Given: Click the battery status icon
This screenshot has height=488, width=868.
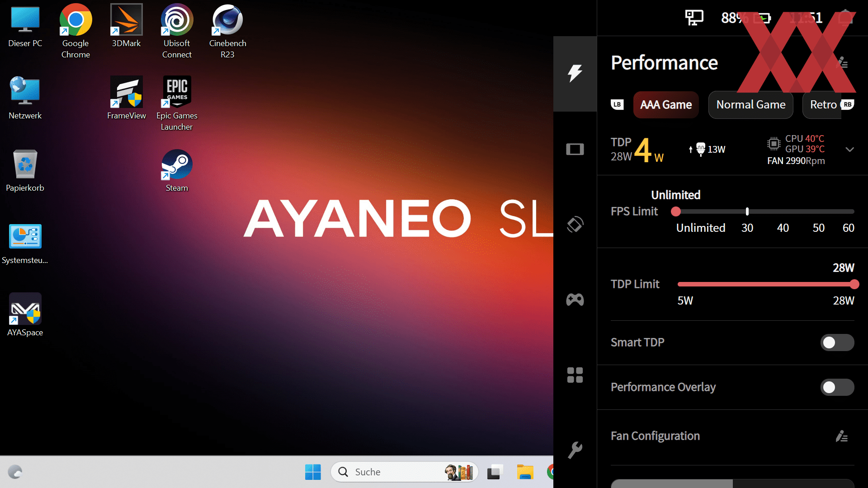Looking at the screenshot, I should coord(762,18).
